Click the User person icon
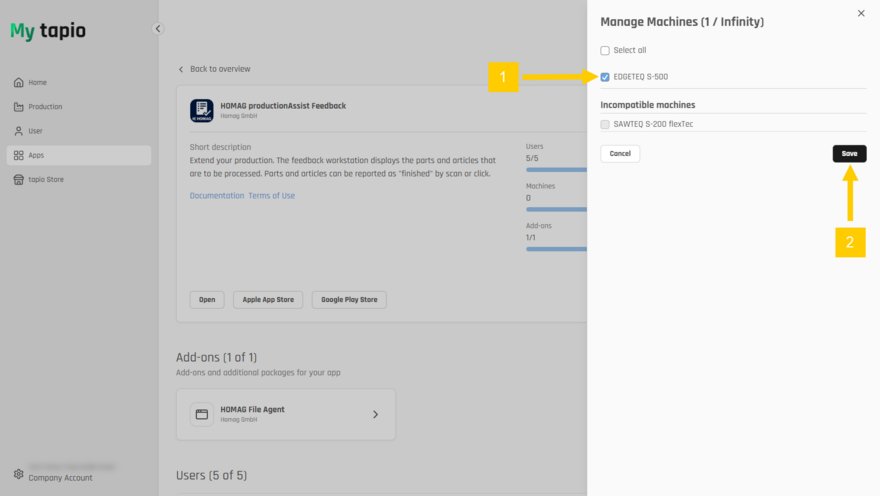 tap(19, 131)
